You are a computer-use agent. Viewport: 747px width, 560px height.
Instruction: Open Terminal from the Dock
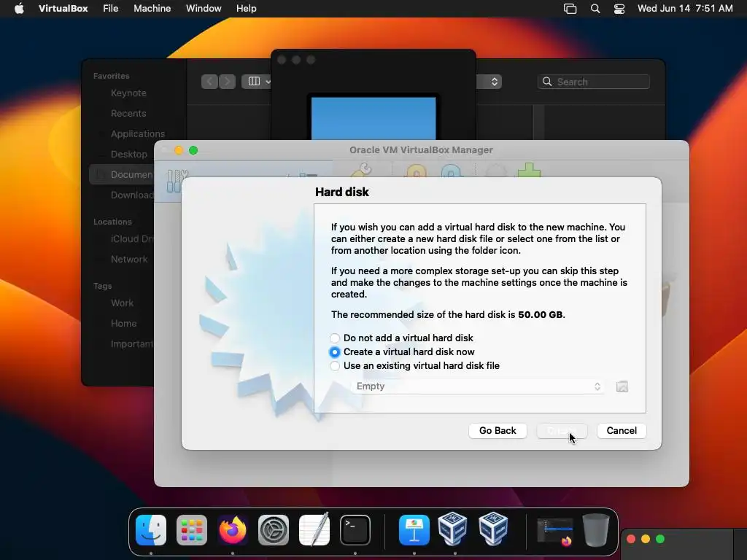tap(355, 529)
